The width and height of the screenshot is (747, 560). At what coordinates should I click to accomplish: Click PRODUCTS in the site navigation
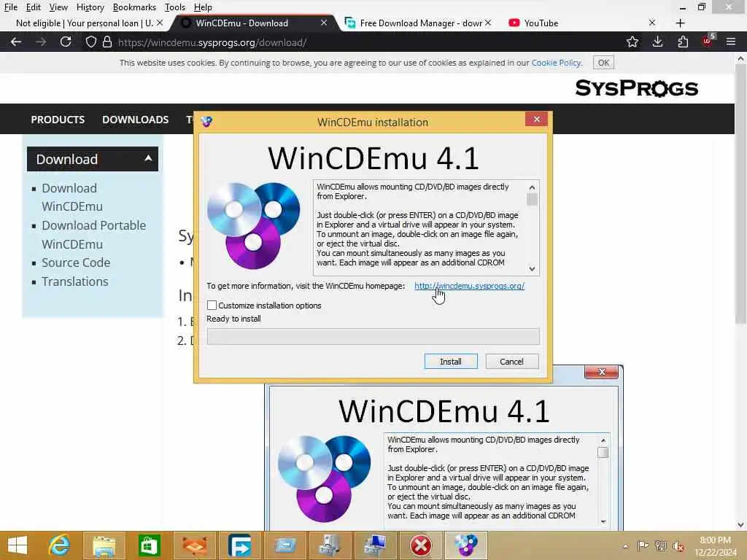pos(58,119)
